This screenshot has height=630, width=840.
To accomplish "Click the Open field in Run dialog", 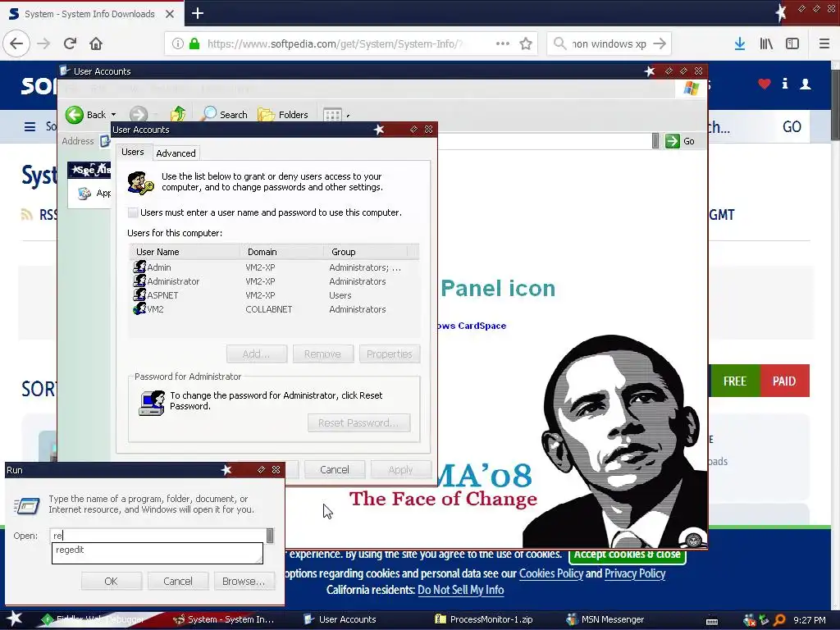I will click(158, 535).
